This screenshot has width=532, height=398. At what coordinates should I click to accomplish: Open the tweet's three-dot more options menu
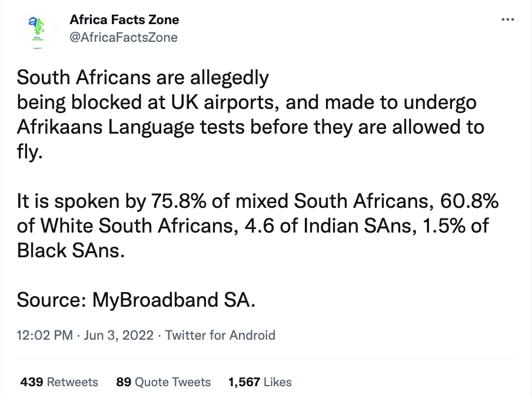tap(507, 20)
